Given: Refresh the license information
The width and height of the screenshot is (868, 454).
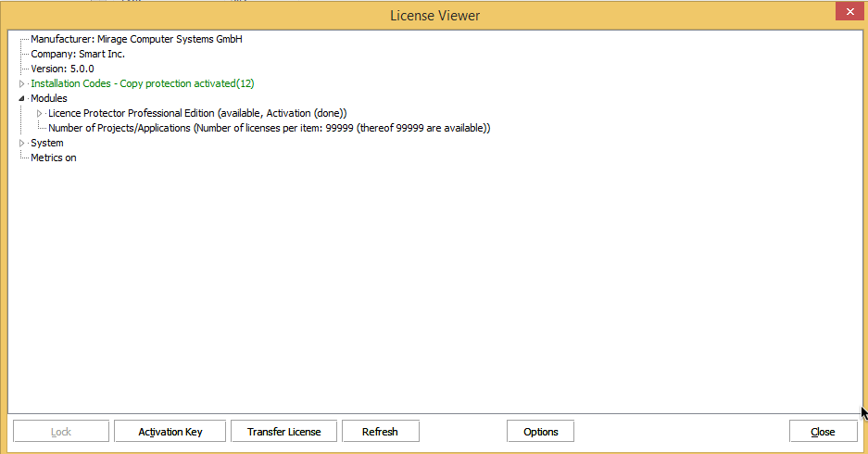Looking at the screenshot, I should pos(381,432).
